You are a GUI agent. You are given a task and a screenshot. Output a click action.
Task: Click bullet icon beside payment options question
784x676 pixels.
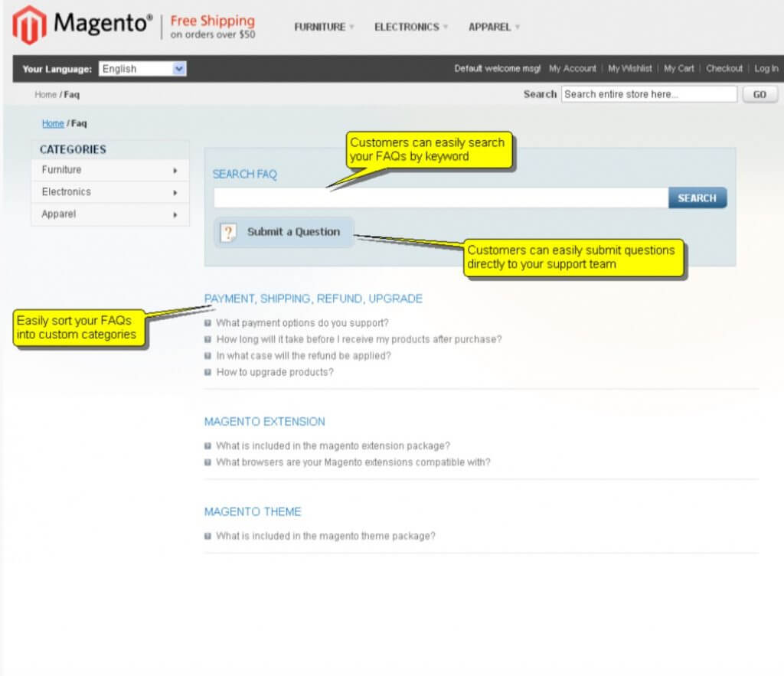208,323
